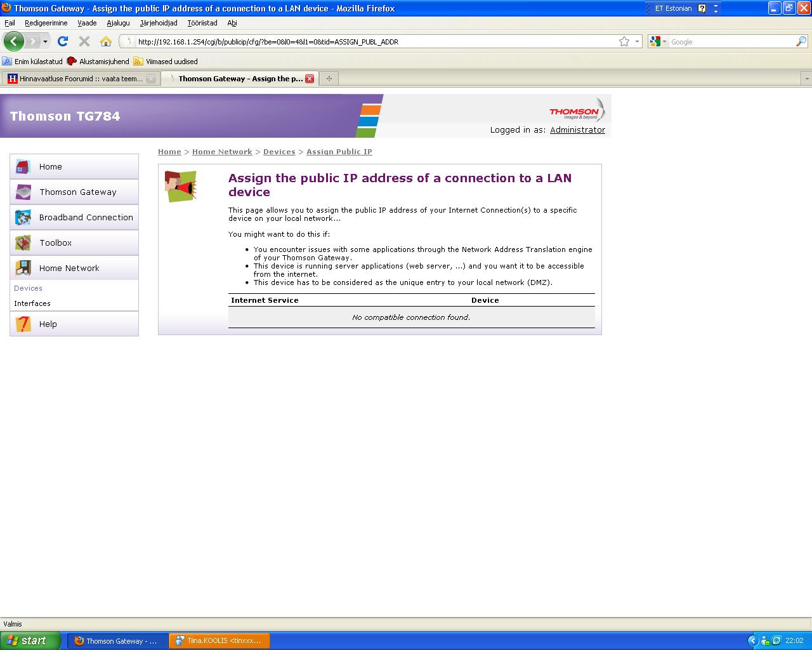
Task: Open the Home sidebar item
Action: [74, 166]
